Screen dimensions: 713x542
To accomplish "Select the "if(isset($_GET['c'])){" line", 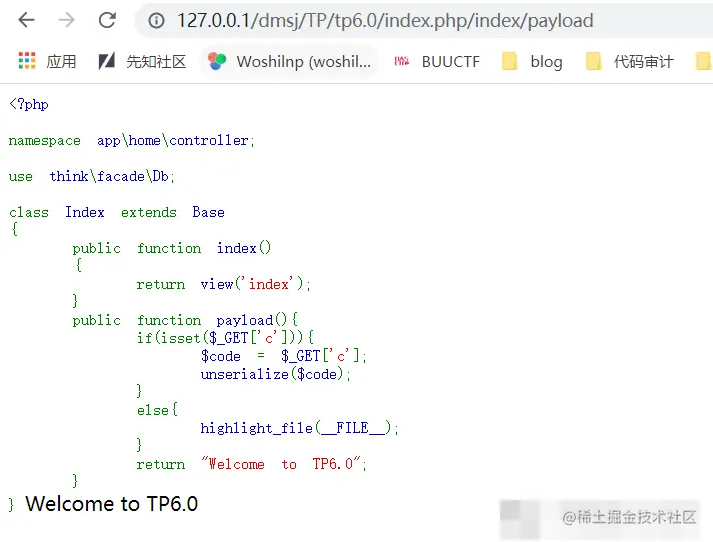I will click(x=226, y=338).
